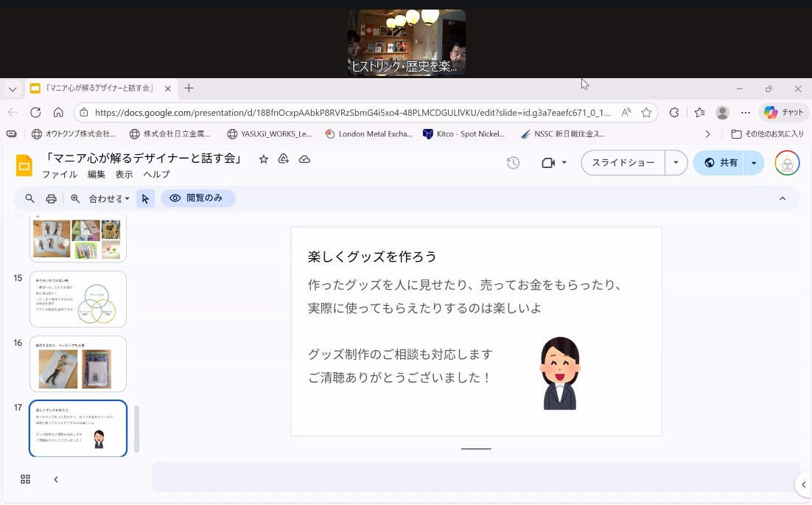Click the browser back arrow
The image size is (812, 505).
[x=13, y=112]
